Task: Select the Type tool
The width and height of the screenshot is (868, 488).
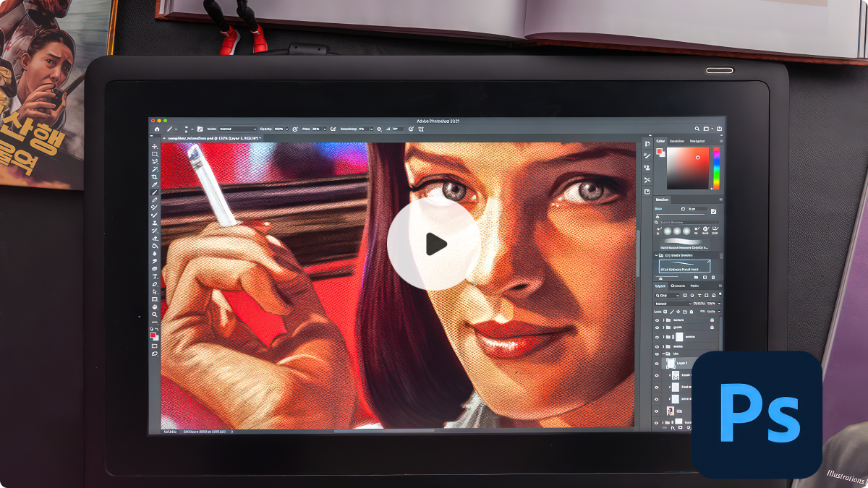Action: 155,275
